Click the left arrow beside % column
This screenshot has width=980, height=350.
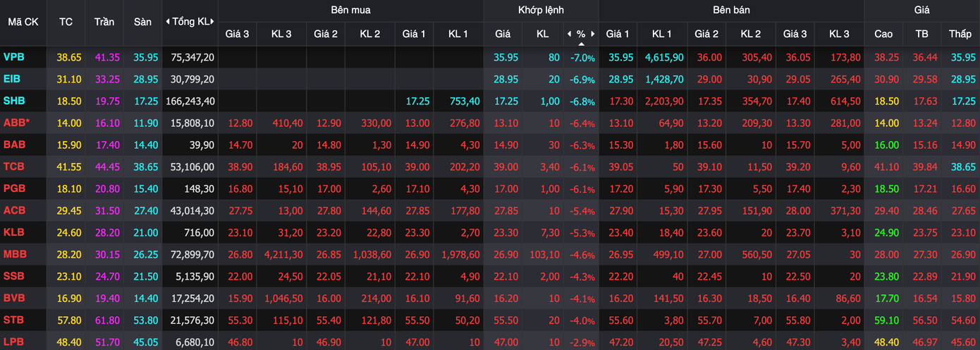coord(569,34)
